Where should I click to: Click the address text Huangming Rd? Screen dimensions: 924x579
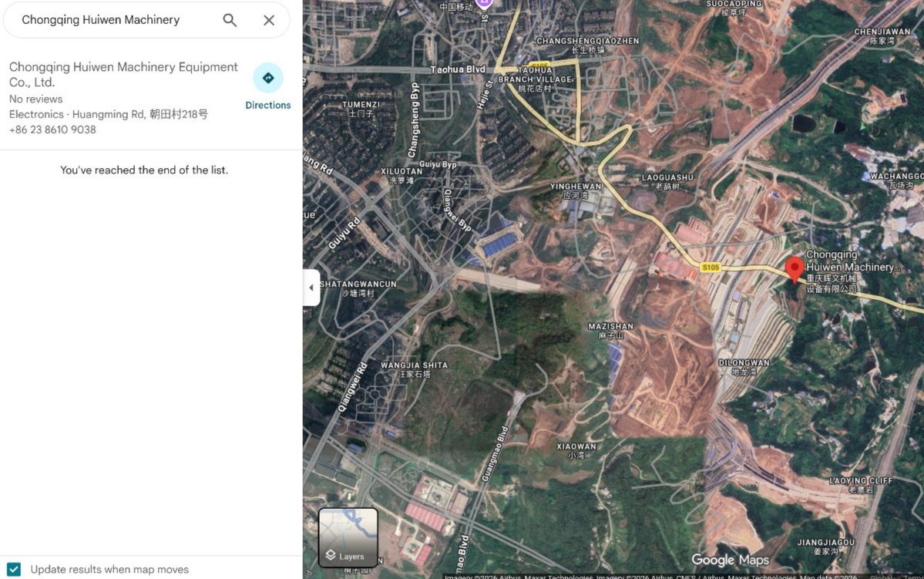click(109, 114)
